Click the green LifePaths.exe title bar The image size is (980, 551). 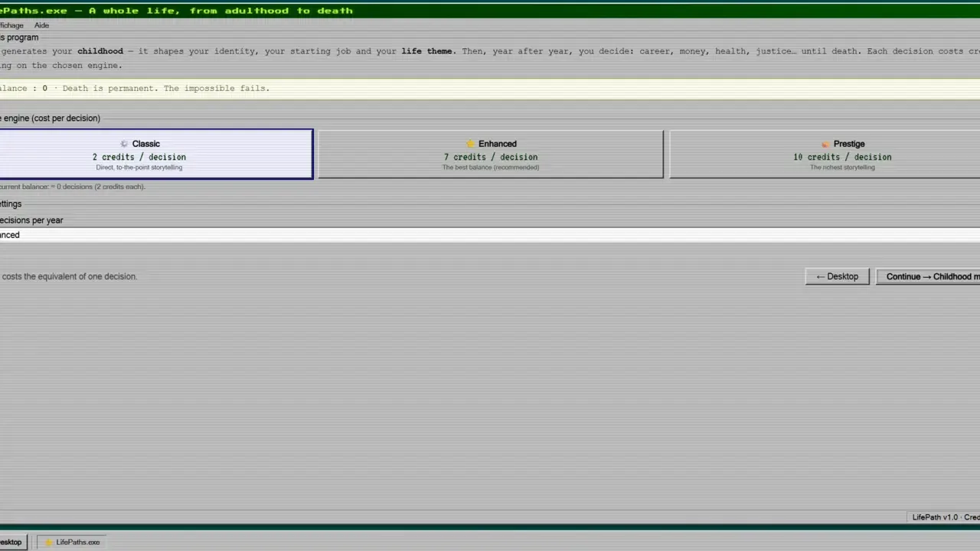tap(490, 10)
